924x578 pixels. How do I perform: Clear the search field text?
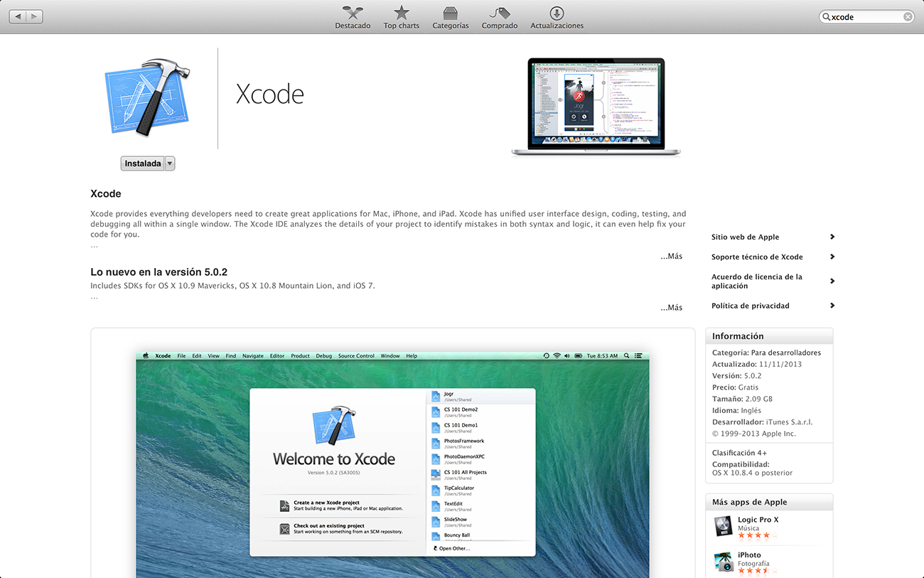(x=908, y=17)
